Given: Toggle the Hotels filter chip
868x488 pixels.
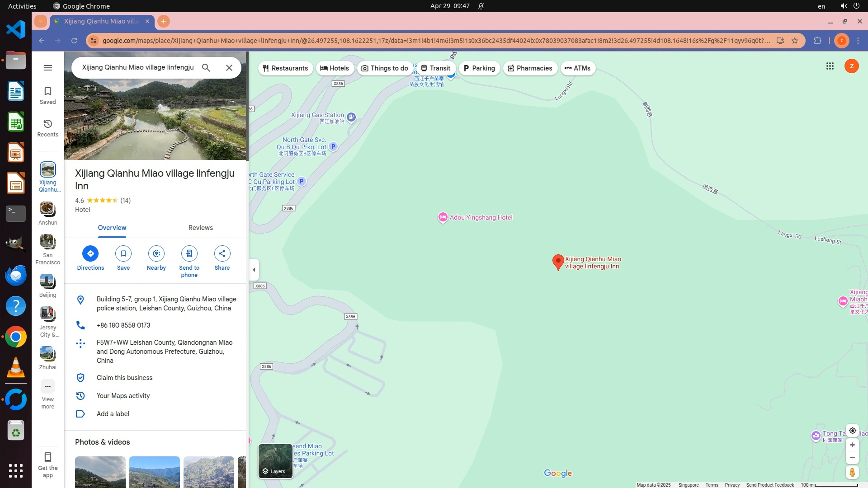Looking at the screenshot, I should [x=335, y=68].
